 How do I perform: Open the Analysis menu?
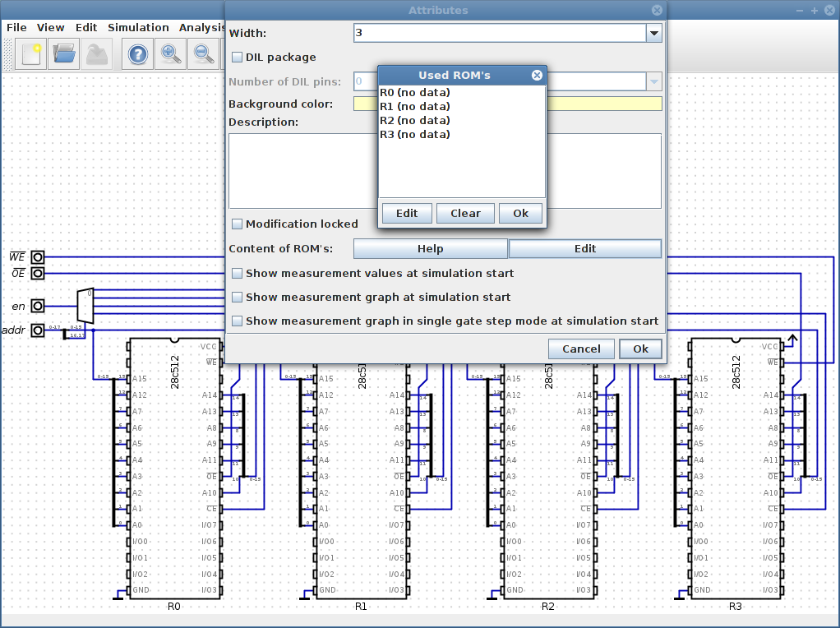[202, 27]
